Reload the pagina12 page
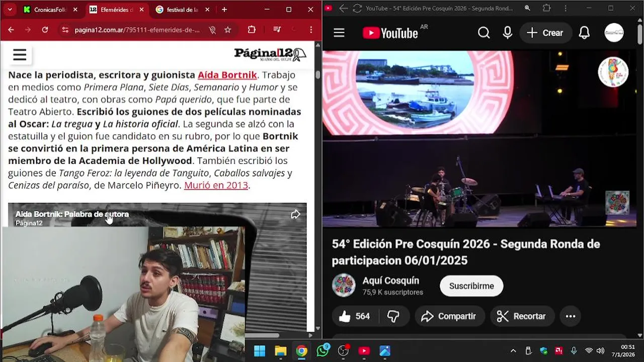Image resolution: width=644 pixels, height=362 pixels. [x=45, y=30]
